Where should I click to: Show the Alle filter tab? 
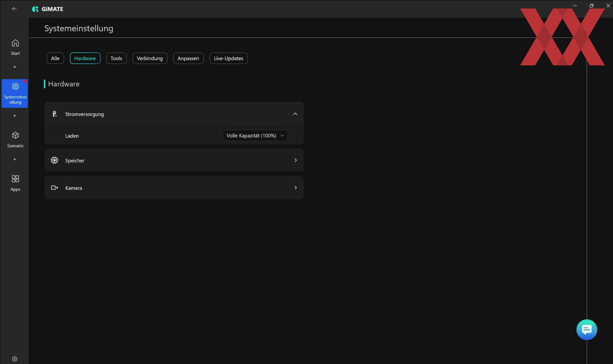[x=55, y=58]
